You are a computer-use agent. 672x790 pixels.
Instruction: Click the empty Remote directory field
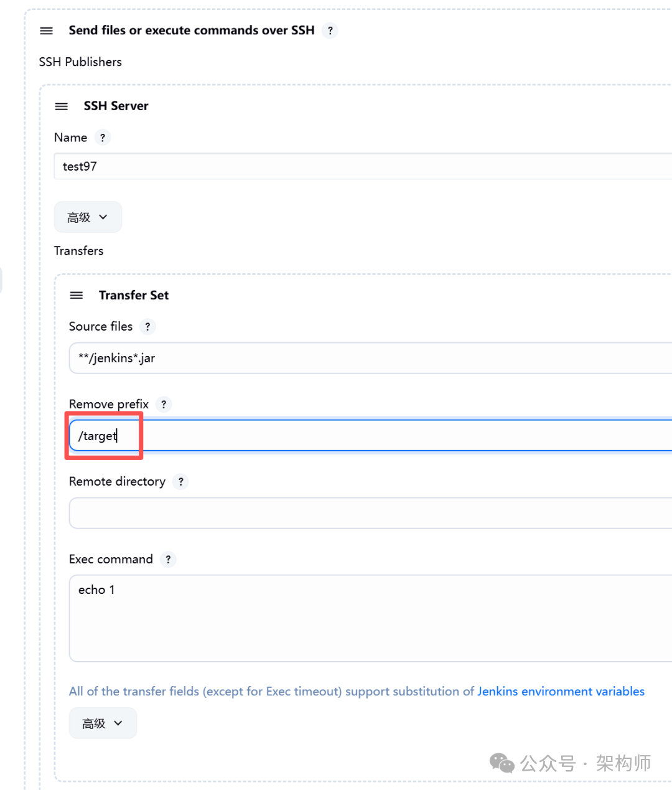point(367,513)
